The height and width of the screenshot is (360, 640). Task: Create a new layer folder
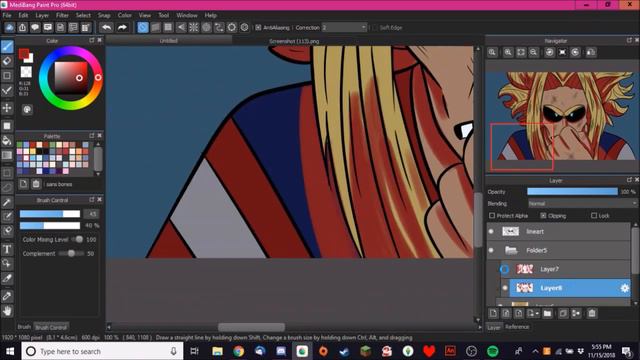[547, 313]
